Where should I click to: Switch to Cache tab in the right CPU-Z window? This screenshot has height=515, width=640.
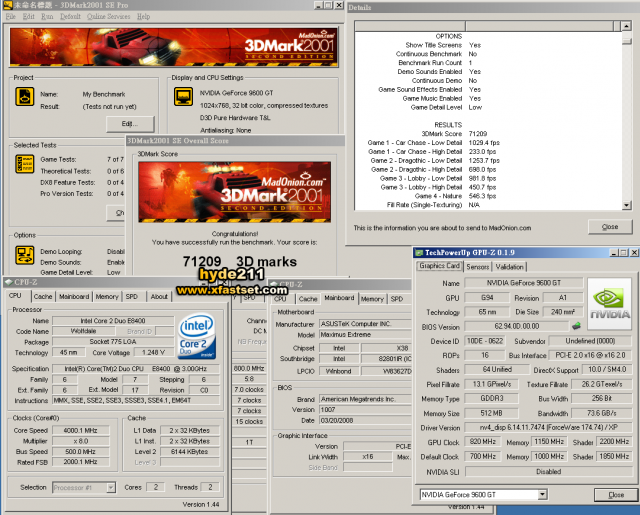pos(308,299)
